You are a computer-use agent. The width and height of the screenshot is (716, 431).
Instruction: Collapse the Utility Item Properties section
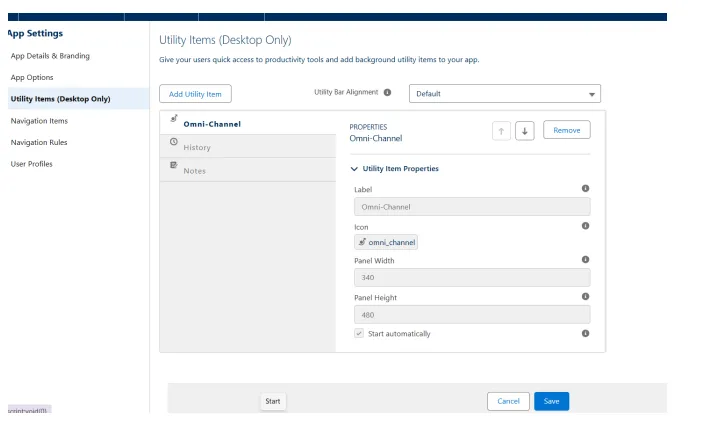pos(355,169)
